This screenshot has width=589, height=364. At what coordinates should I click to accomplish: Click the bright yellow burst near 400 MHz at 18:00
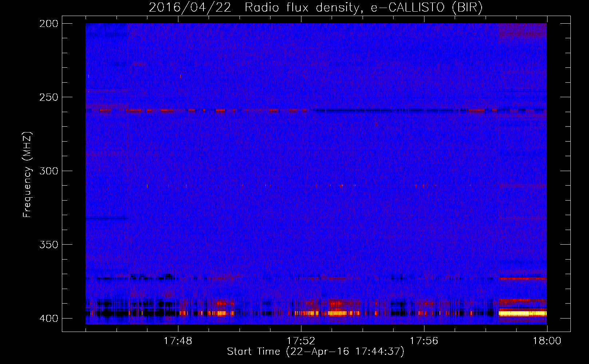pyautogui.click(x=522, y=313)
